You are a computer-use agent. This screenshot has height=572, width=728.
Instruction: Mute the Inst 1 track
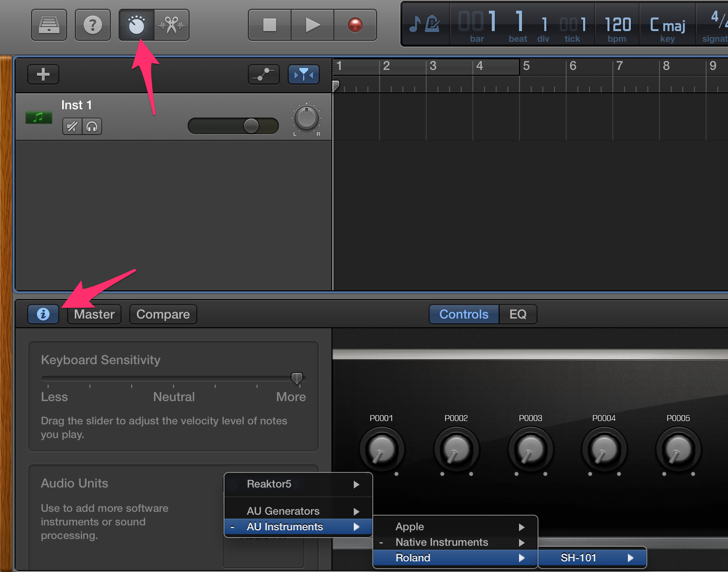click(72, 127)
